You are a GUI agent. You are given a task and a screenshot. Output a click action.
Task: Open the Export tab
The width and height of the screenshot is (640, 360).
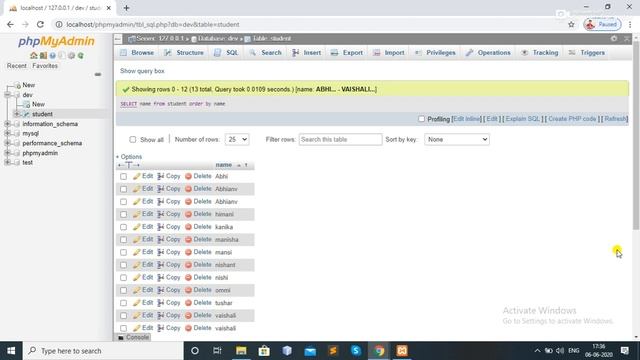point(347,53)
